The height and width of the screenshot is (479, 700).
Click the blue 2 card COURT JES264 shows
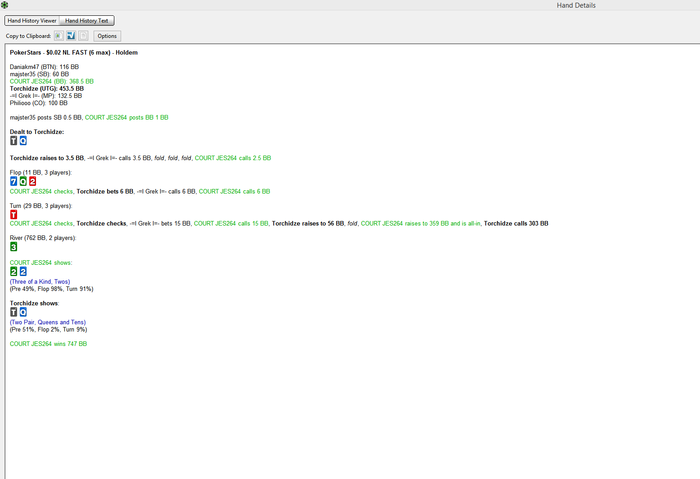click(x=23, y=271)
